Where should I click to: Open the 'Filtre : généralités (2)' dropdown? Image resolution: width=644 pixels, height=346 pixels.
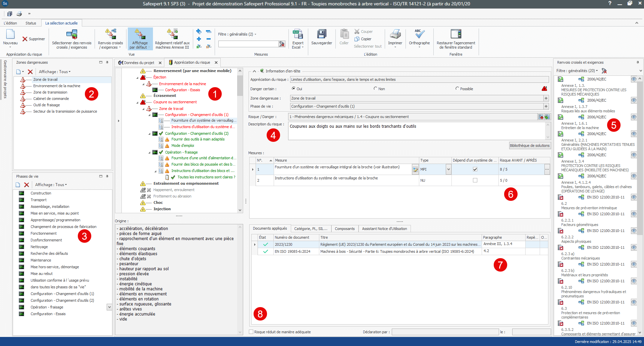tap(237, 34)
